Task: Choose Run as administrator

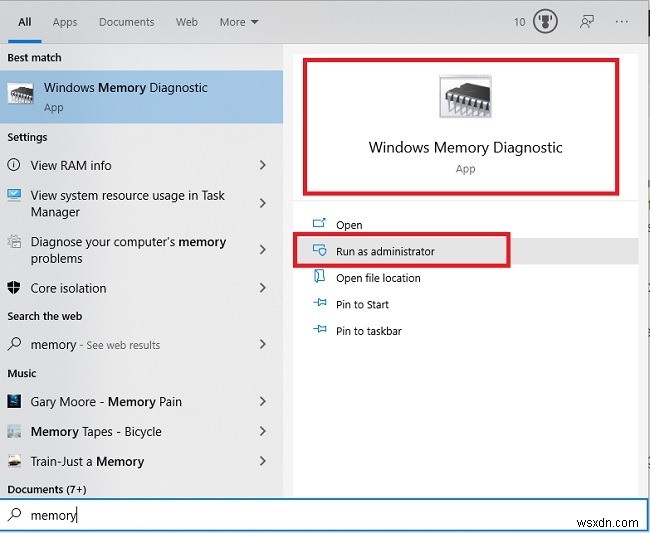Action: pos(465,251)
